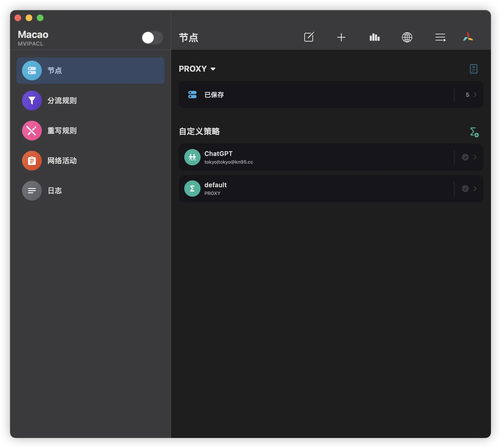Screen dimensions: 501x448
Task: Select the ChatGPT custom policy entry
Action: click(307, 157)
